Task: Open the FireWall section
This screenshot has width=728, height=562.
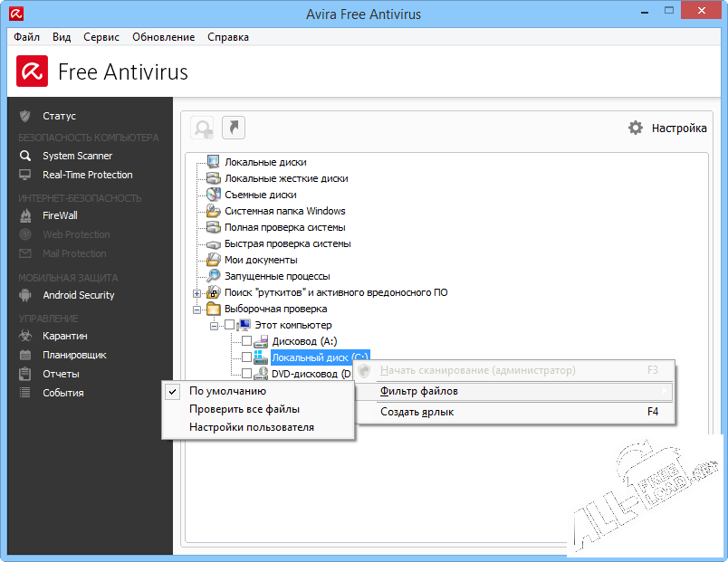Action: click(x=60, y=215)
